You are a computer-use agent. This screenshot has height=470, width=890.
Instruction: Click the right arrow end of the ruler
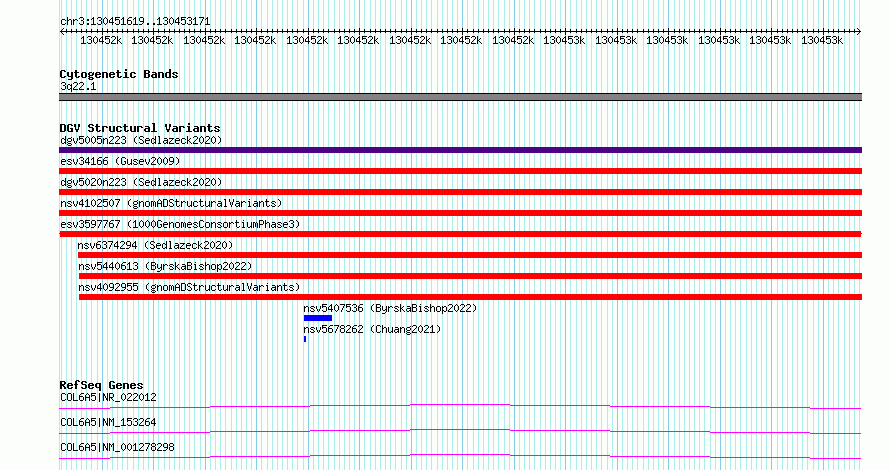point(859,32)
